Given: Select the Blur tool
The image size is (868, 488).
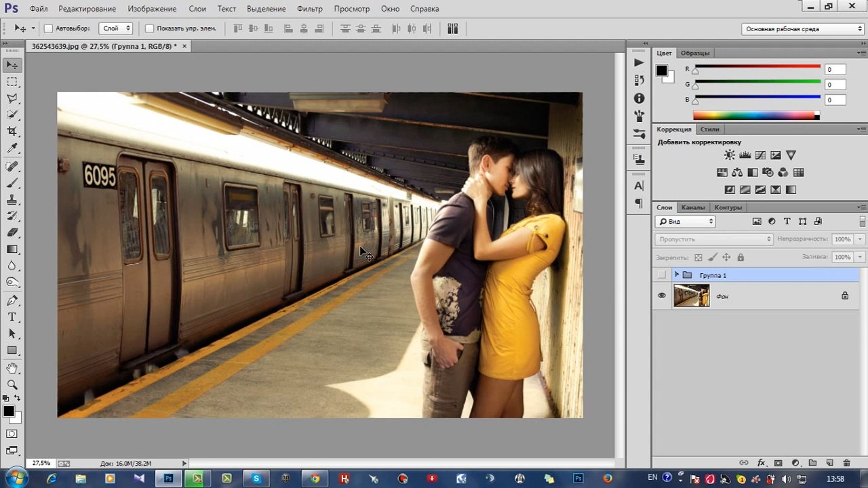Looking at the screenshot, I should point(12,266).
